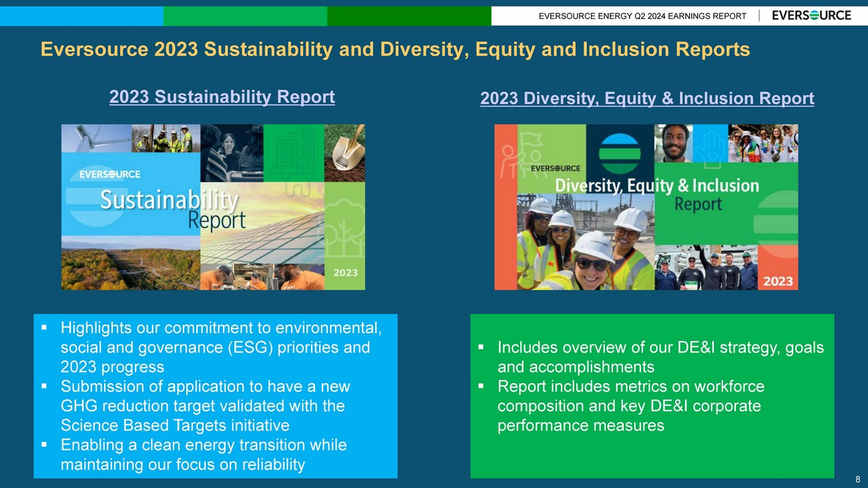Click the raised hand icon on the DE&I cover
Screen dimensions: 868x488
(x=710, y=143)
